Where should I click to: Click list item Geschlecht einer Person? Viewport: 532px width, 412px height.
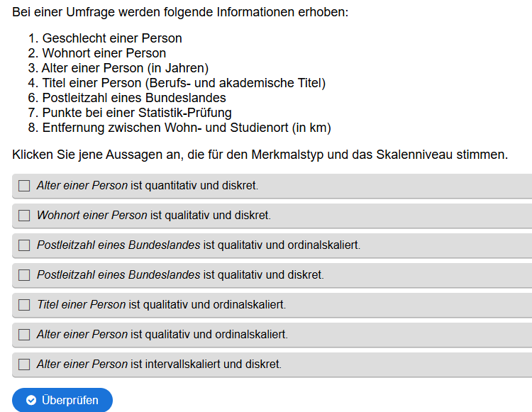coord(112,38)
